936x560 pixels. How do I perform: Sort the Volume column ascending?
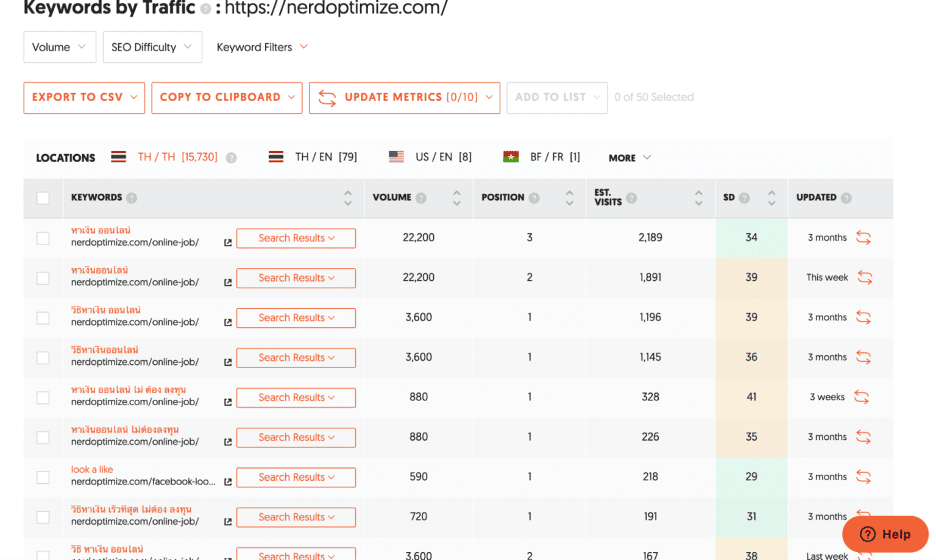[x=456, y=193]
